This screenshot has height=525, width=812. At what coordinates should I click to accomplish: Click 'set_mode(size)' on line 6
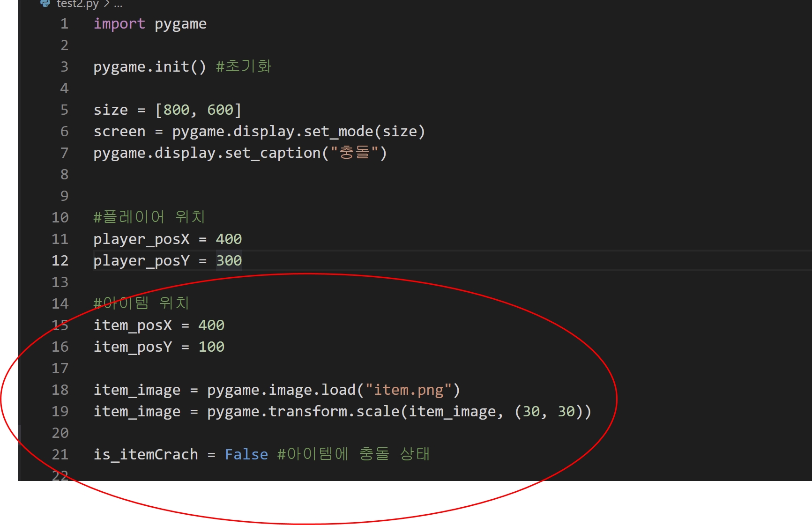[x=364, y=132]
